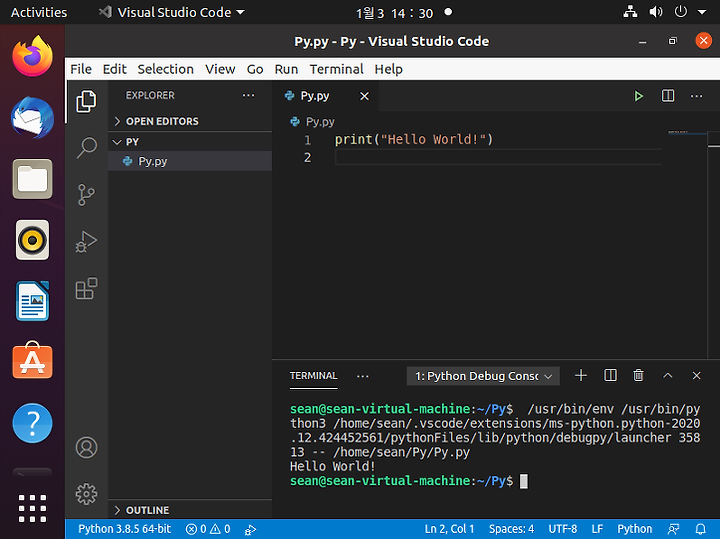Open the Run menu
The height and width of the screenshot is (539, 720).
point(286,69)
